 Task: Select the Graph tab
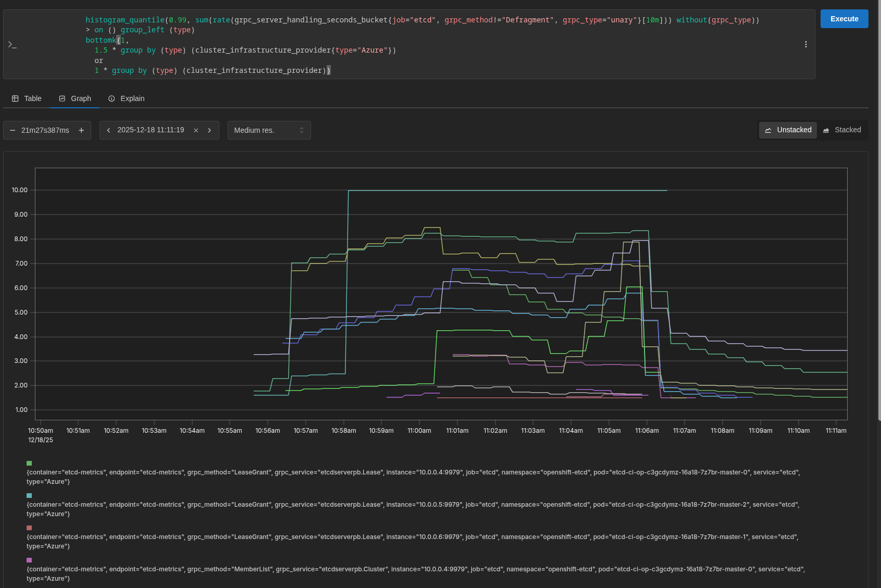coord(75,98)
